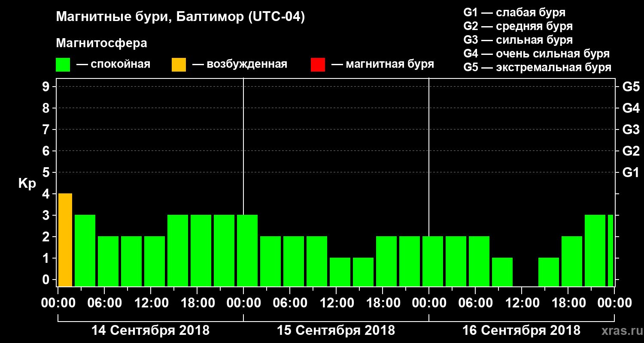Click the 12:00 time label above 16 Сентября
The image size is (644, 343).
coord(522,303)
